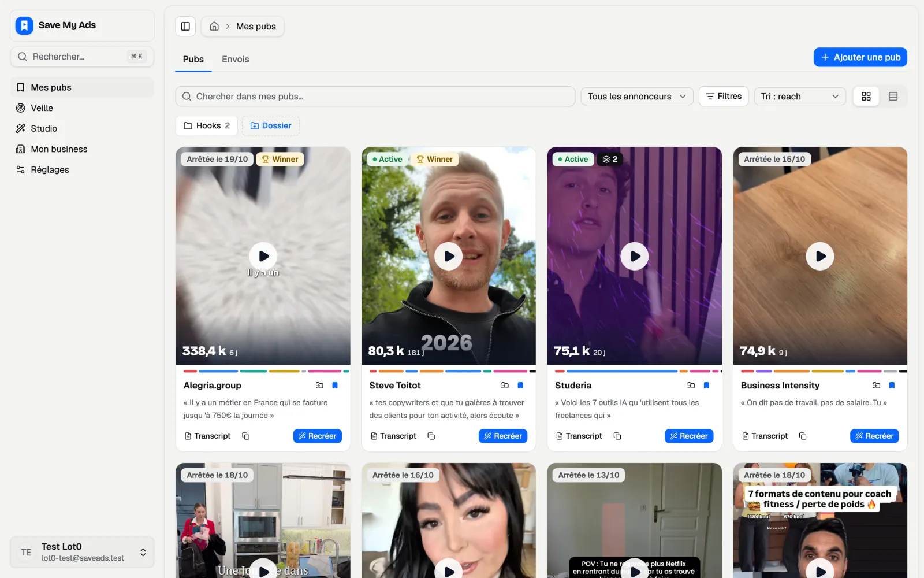
Task: Click move-to-folder icon on Studeria card
Action: pos(691,386)
